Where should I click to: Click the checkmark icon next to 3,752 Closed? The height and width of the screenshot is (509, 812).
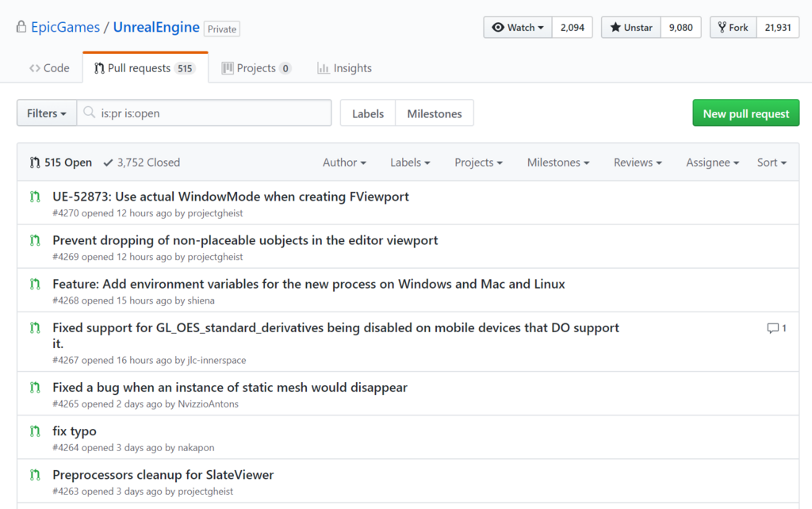[x=108, y=163]
